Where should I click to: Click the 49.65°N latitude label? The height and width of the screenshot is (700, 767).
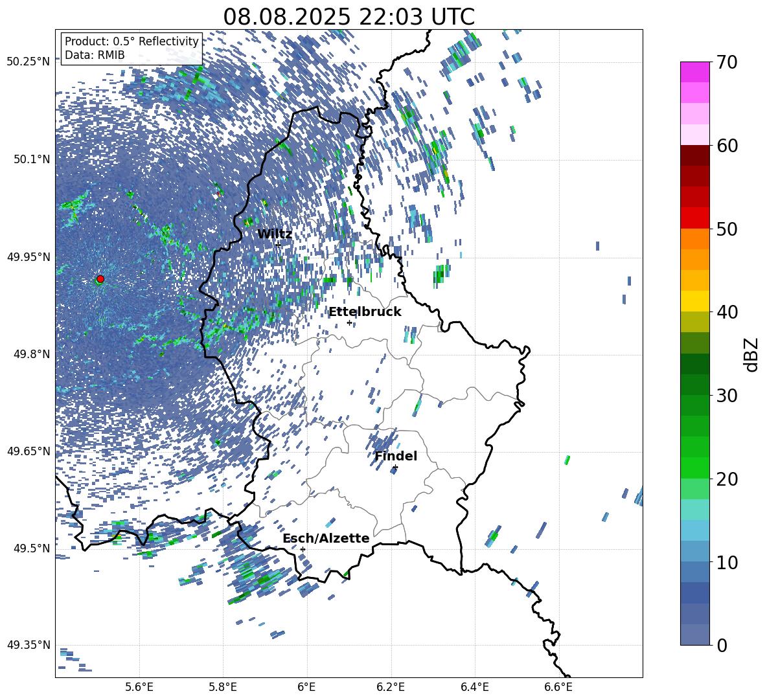(x=29, y=451)
